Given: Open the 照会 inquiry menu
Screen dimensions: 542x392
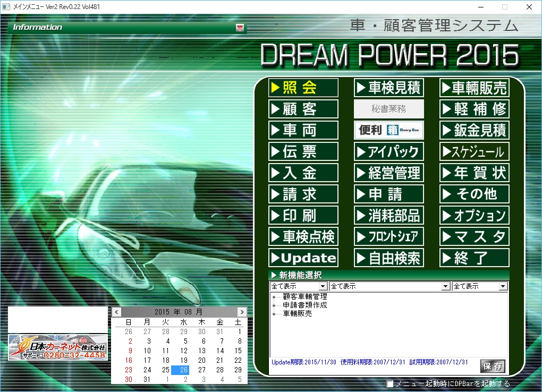Looking at the screenshot, I should (303, 88).
